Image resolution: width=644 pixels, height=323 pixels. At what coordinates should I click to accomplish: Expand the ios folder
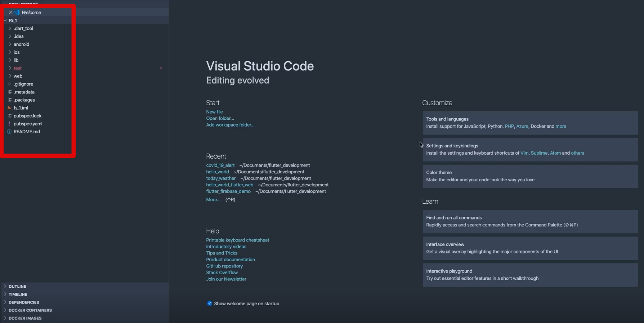[10, 52]
